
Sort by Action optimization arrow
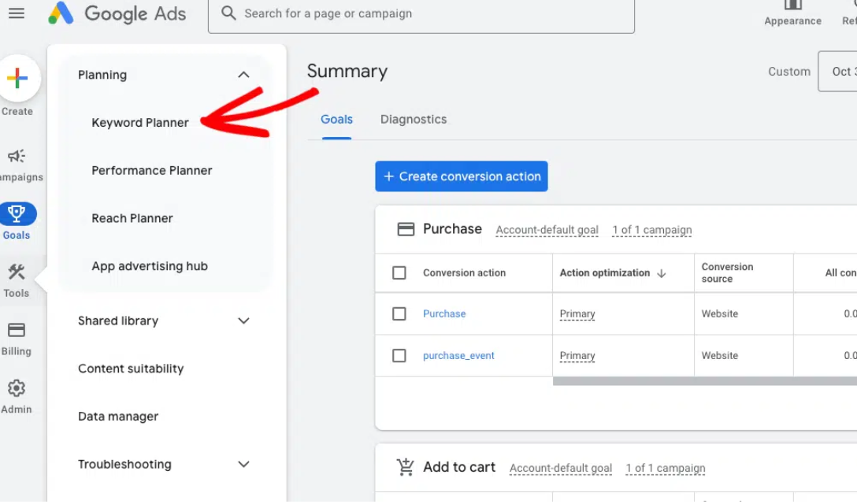click(x=662, y=273)
